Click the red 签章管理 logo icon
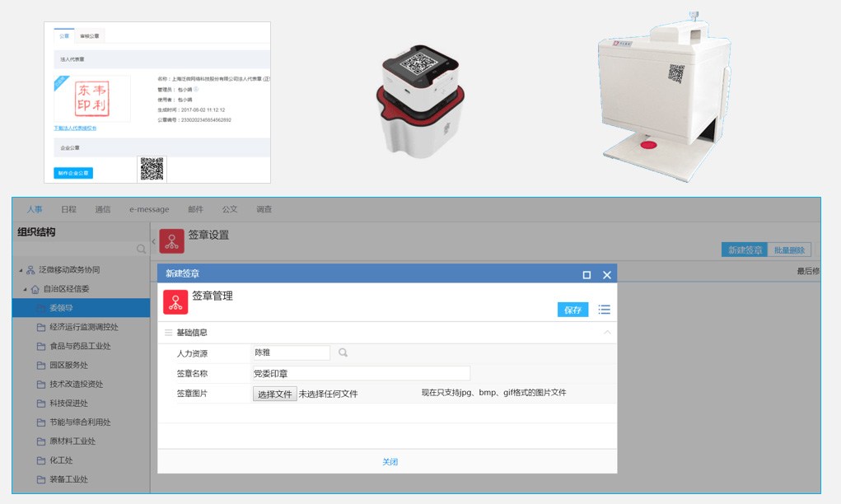This screenshot has height=504, width=841. coord(175,302)
